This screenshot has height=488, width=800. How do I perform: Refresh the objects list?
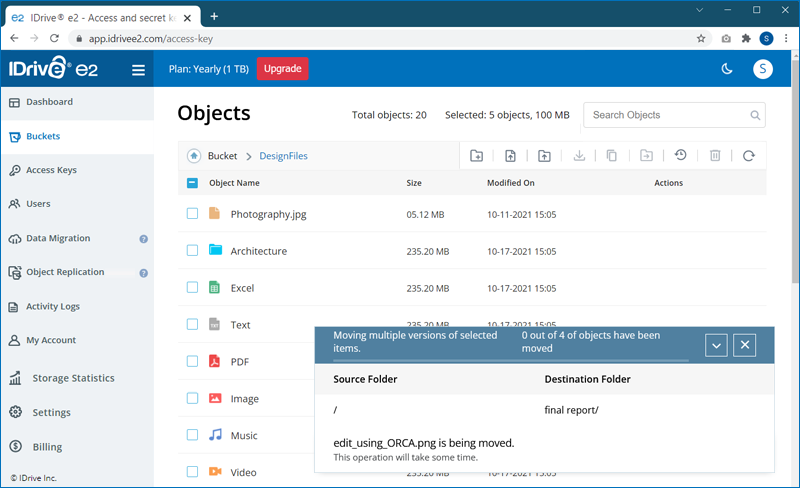pyautogui.click(x=749, y=156)
